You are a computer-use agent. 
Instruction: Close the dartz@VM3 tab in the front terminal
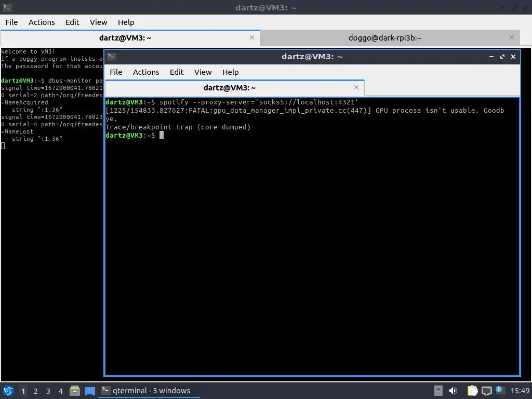pos(356,87)
